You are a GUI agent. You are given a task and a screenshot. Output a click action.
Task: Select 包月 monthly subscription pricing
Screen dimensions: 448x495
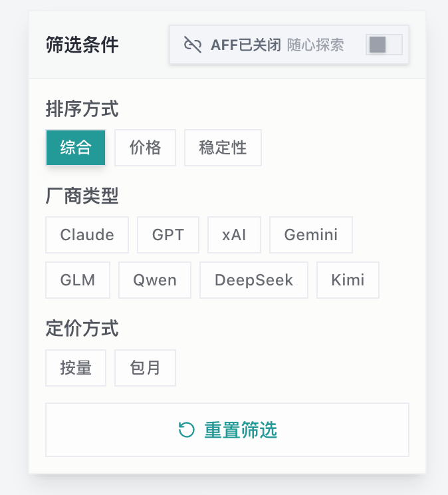(x=145, y=368)
